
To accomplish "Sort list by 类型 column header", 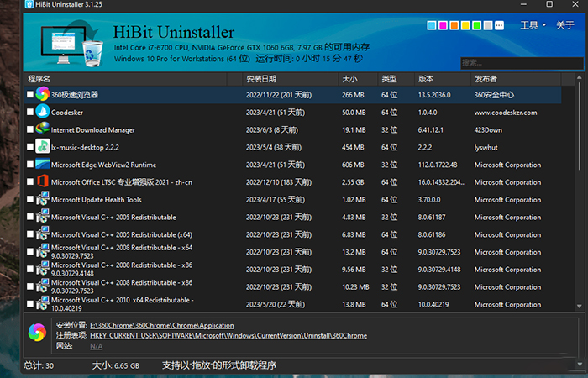I will [x=396, y=79].
